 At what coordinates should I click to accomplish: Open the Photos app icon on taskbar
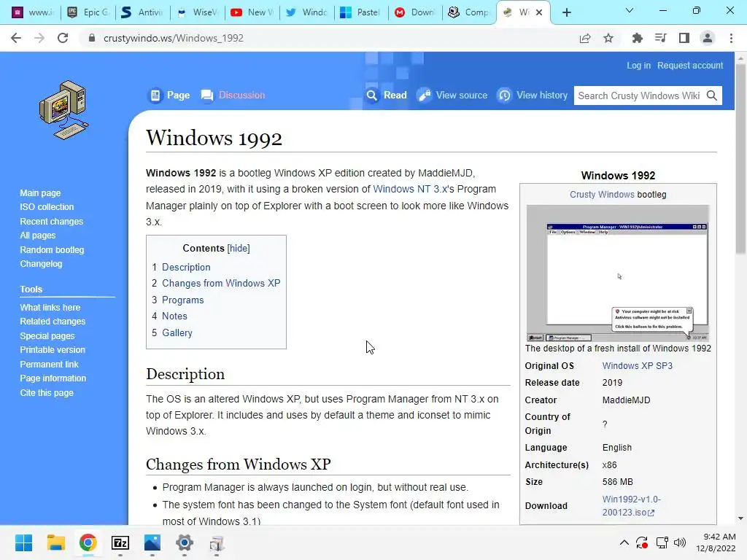(x=152, y=542)
